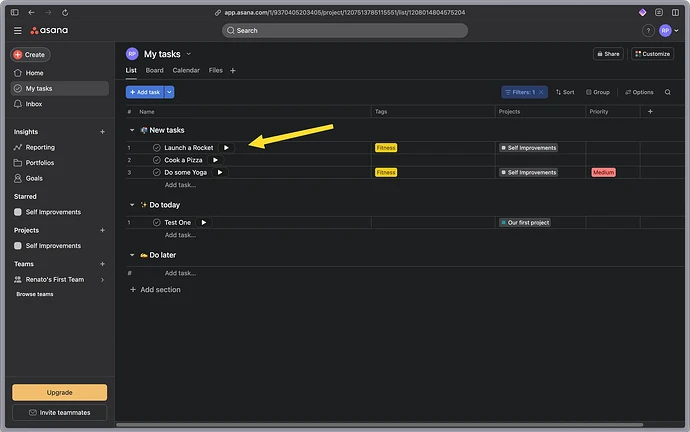Click the Customize button
The width and height of the screenshot is (690, 432).
click(652, 54)
